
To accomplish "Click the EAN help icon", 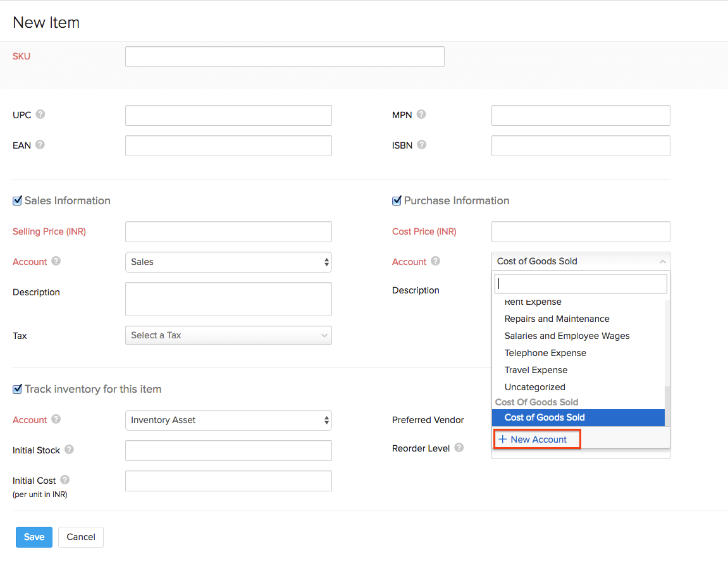I will (41, 145).
